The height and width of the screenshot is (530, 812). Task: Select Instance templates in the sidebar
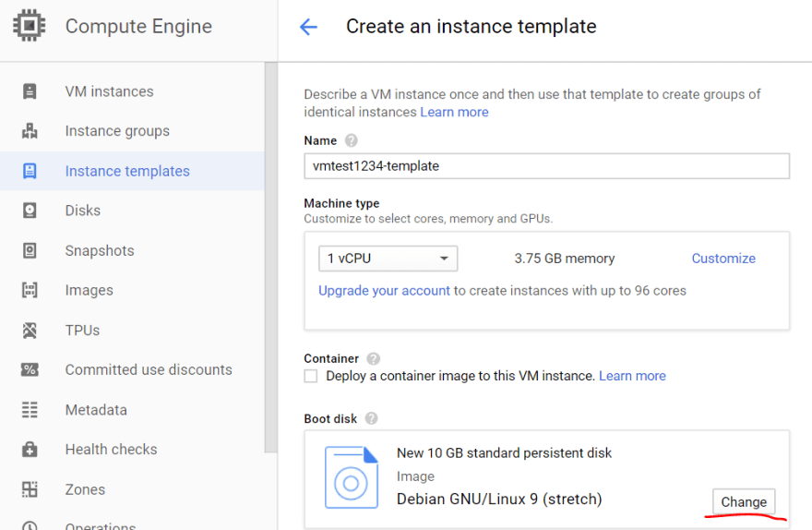132,171
